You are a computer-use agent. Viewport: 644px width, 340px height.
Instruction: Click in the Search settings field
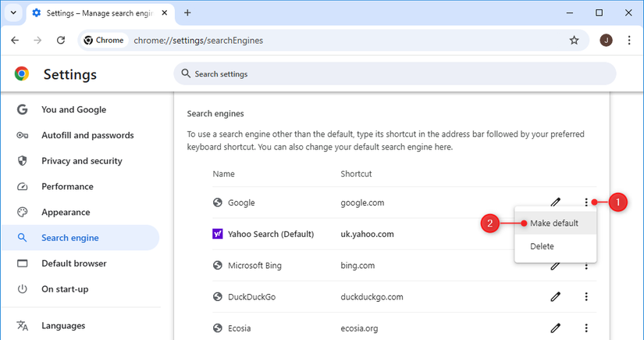pyautogui.click(x=394, y=74)
